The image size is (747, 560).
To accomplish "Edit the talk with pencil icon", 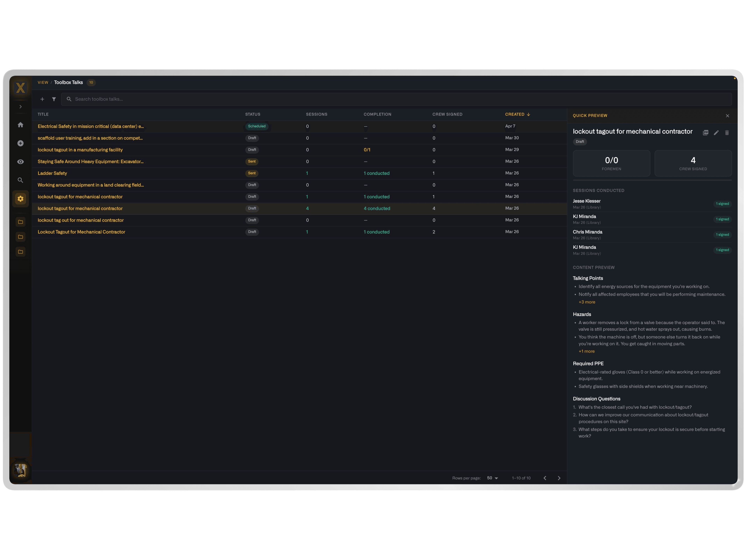I will 716,133.
